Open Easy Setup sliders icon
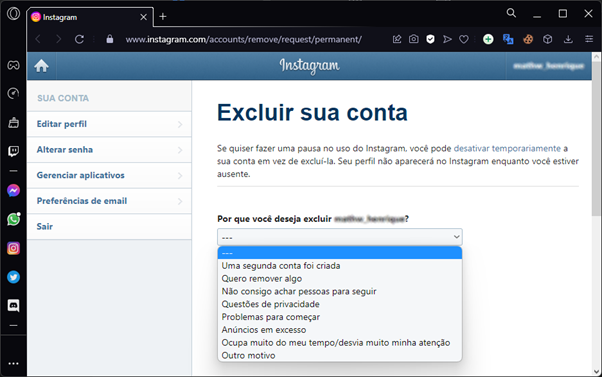 (589, 39)
